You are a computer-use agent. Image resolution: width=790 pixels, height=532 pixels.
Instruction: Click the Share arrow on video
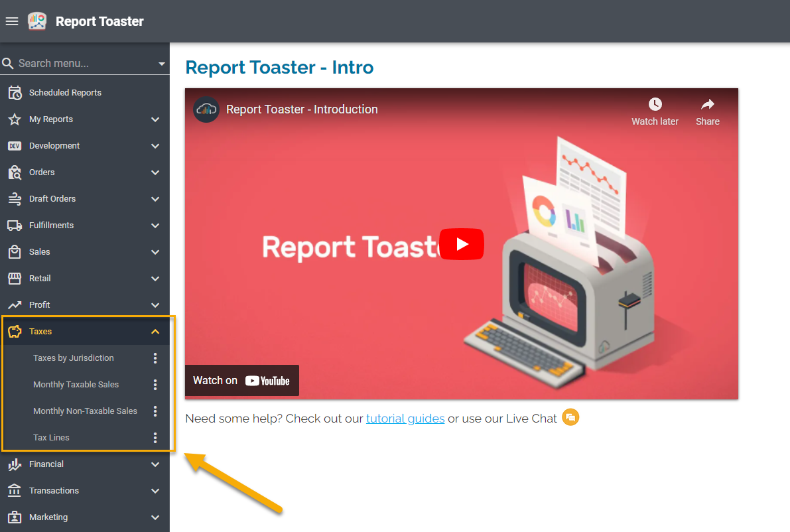tap(707, 105)
